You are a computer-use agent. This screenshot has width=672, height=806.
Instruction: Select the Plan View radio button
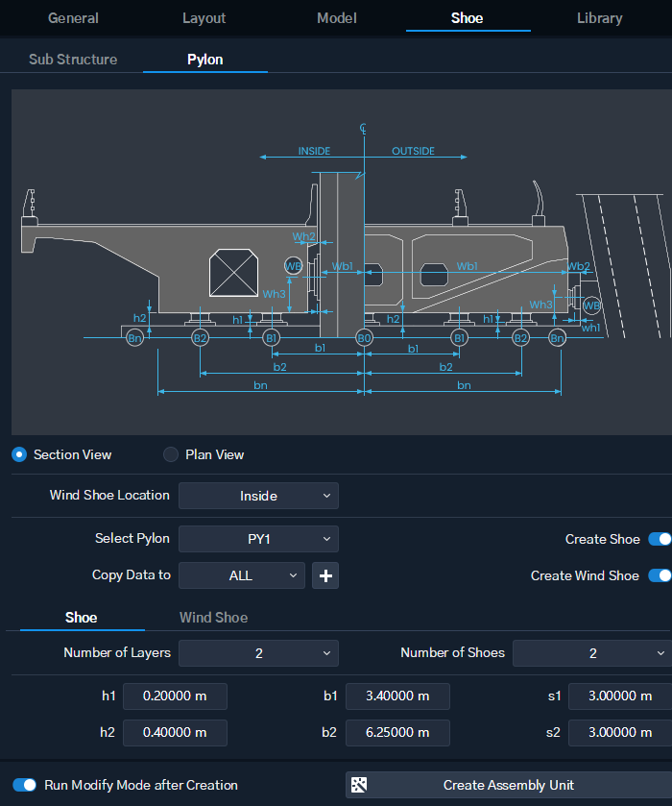171,454
